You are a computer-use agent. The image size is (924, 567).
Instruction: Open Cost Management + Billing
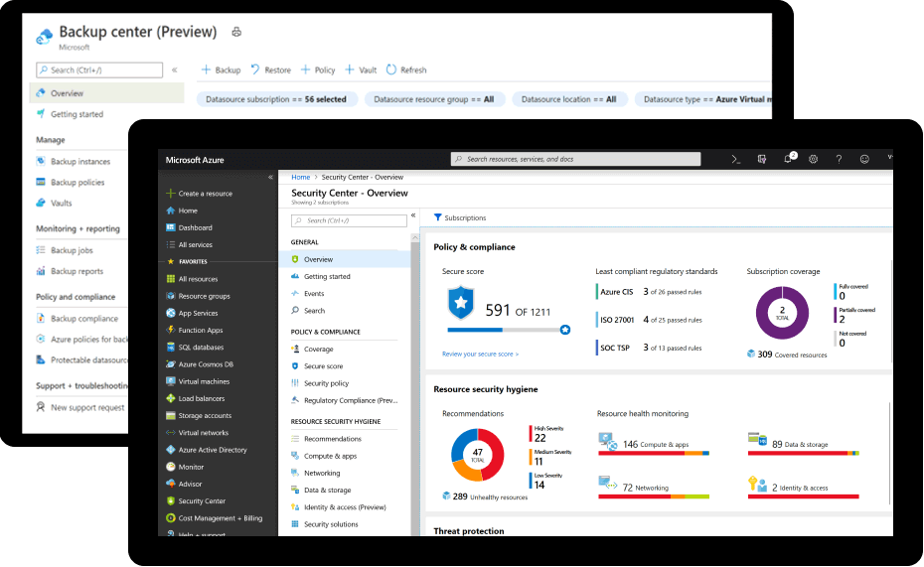tap(214, 517)
